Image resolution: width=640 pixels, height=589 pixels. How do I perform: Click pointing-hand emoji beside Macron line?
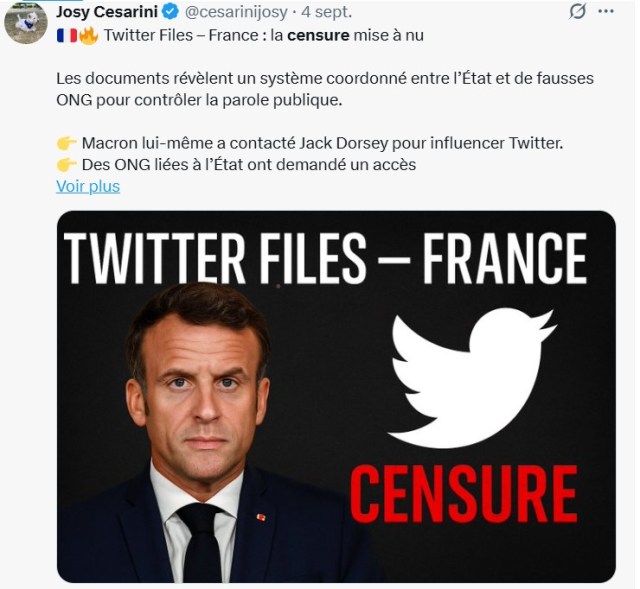click(x=67, y=143)
